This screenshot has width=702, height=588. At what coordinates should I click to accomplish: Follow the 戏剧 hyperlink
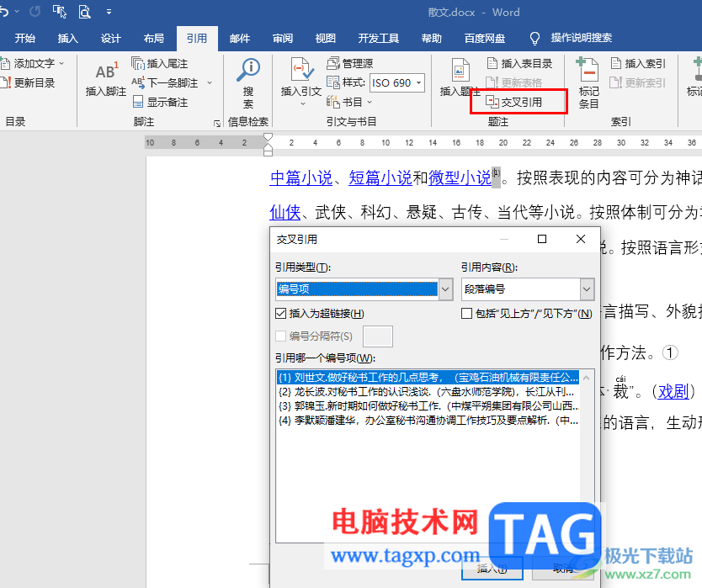(673, 391)
